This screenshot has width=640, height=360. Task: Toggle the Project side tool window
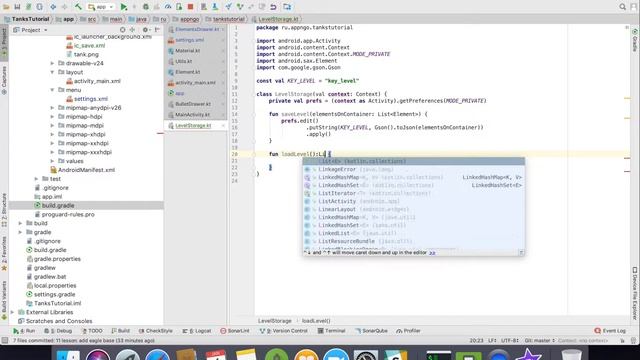[4, 42]
